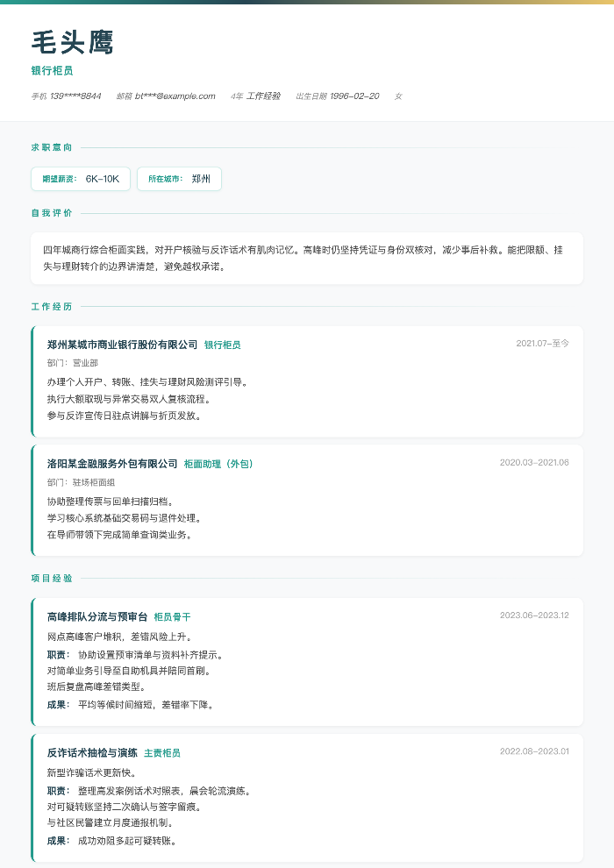Select the job title 银行柜员 under the name
Image resolution: width=614 pixels, height=868 pixels.
click(52, 70)
